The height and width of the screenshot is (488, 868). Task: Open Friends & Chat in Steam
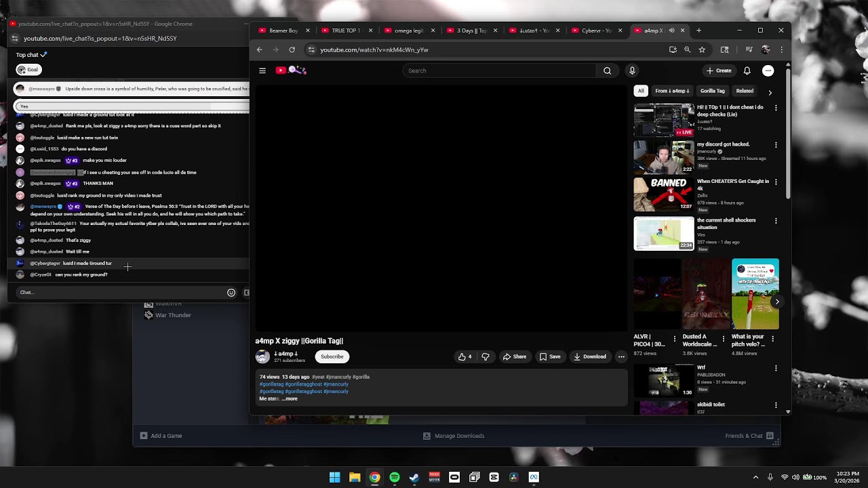pos(749,436)
